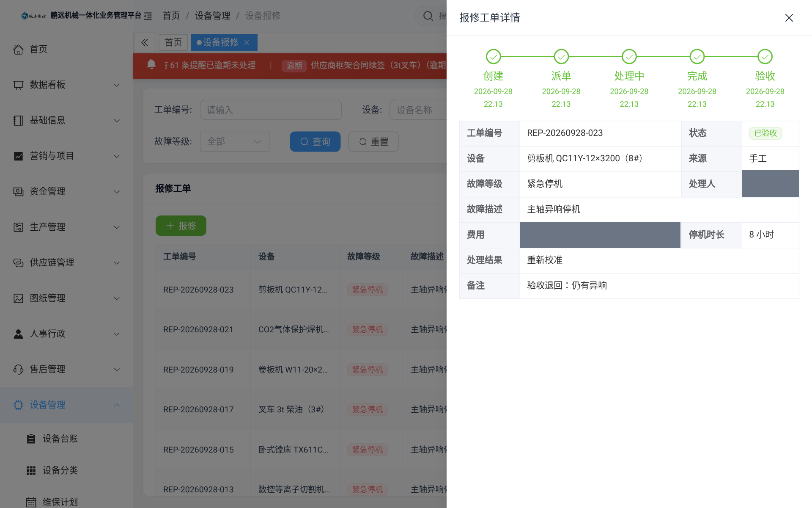Click the 维保计划 calendar icon
This screenshot has width=812, height=508.
31,502
